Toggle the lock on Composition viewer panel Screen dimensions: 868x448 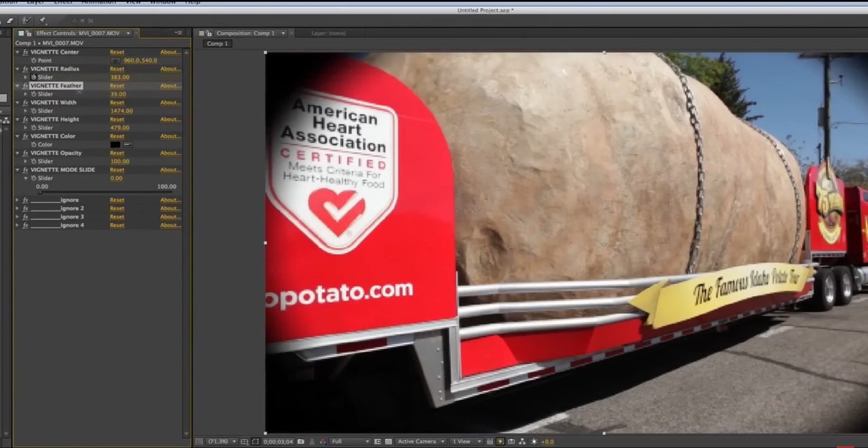point(209,33)
